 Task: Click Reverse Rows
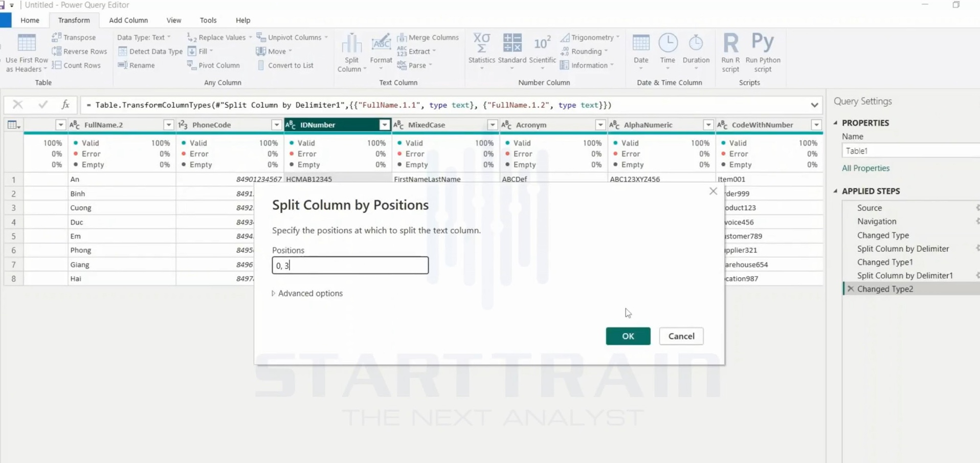click(x=80, y=51)
